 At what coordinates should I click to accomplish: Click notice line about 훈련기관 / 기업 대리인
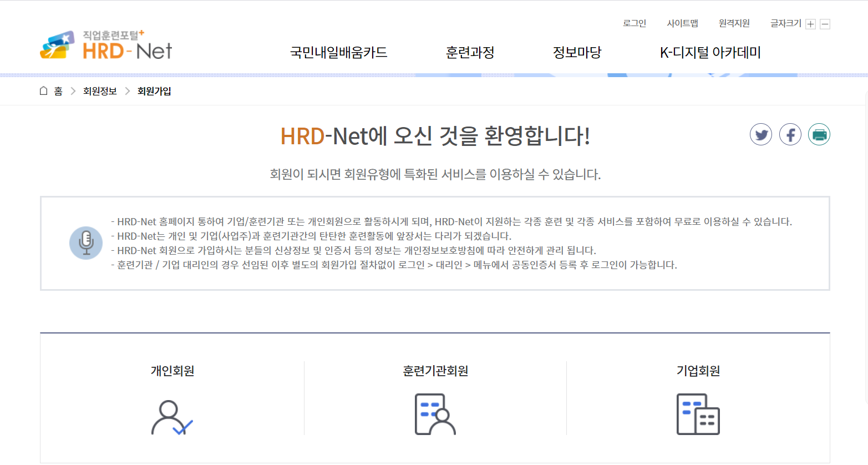tap(394, 265)
